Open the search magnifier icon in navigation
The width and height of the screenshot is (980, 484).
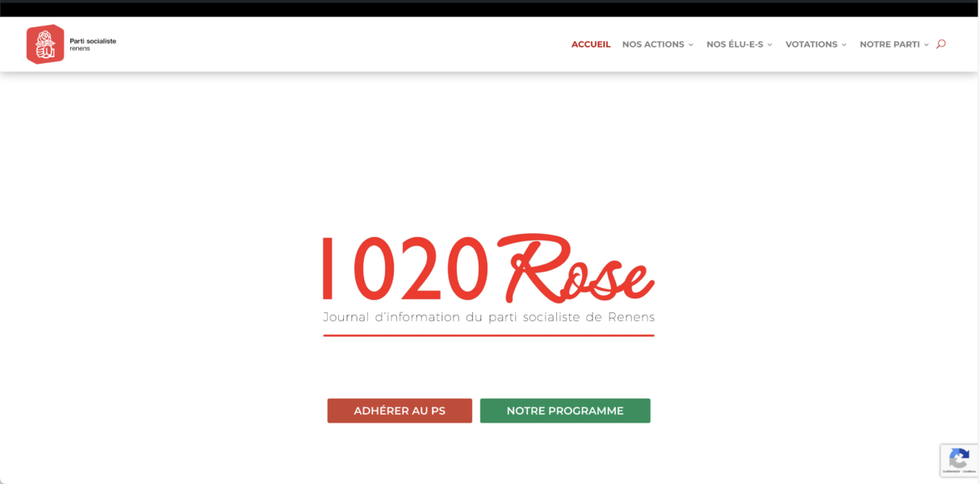pyautogui.click(x=940, y=44)
